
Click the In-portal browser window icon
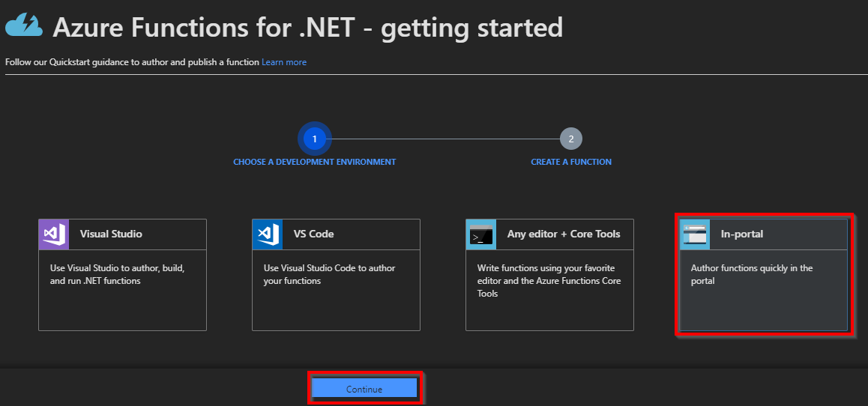tap(694, 234)
